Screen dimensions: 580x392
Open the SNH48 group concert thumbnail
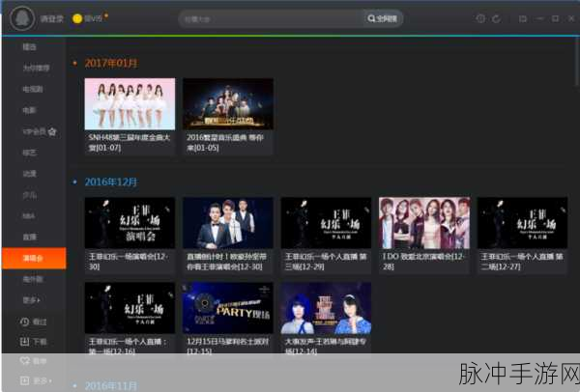coord(130,104)
